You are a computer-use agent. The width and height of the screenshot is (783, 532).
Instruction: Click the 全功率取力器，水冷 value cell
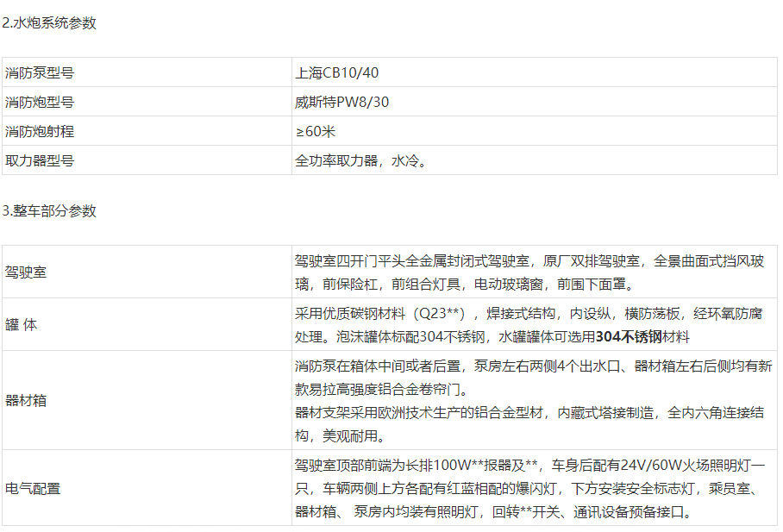pyautogui.click(x=360, y=160)
